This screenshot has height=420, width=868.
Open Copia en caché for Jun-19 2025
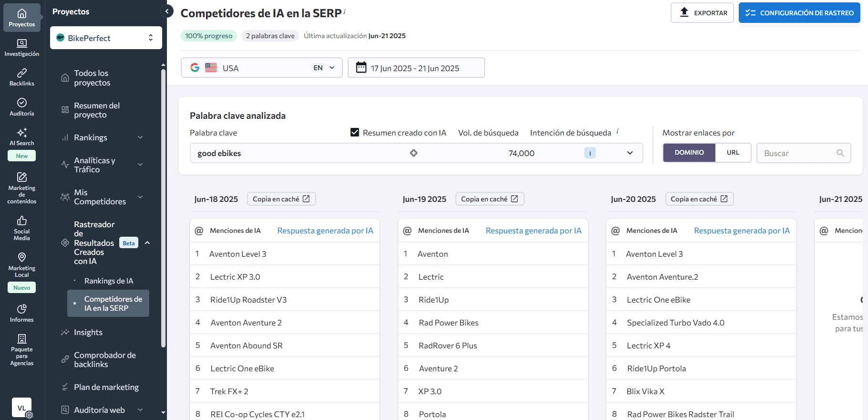coord(490,199)
